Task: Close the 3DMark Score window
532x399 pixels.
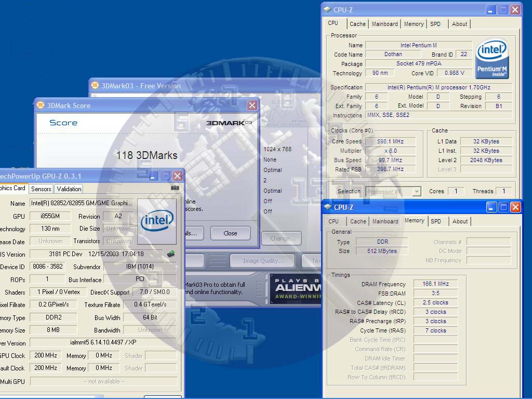Action: point(252,105)
